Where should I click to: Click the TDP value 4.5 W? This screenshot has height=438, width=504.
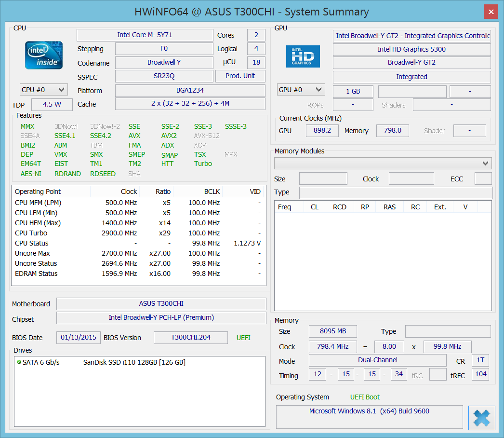coord(52,105)
